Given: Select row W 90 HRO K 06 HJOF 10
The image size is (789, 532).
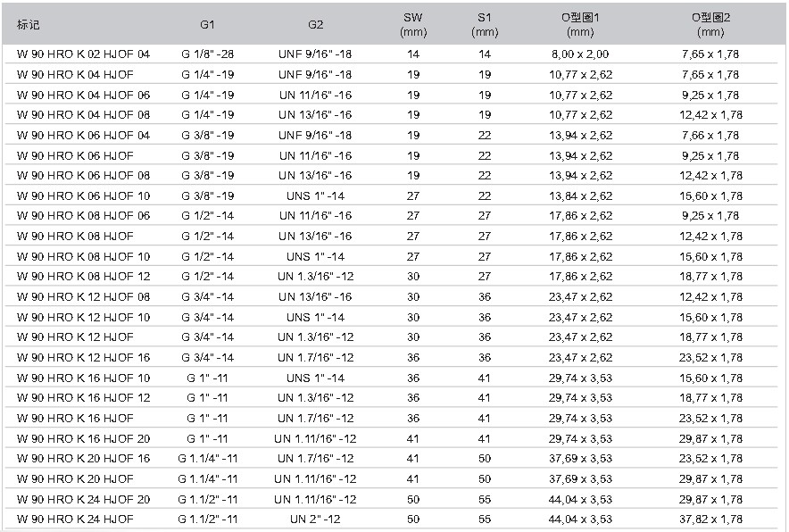Looking at the screenshot, I should click(x=84, y=195).
